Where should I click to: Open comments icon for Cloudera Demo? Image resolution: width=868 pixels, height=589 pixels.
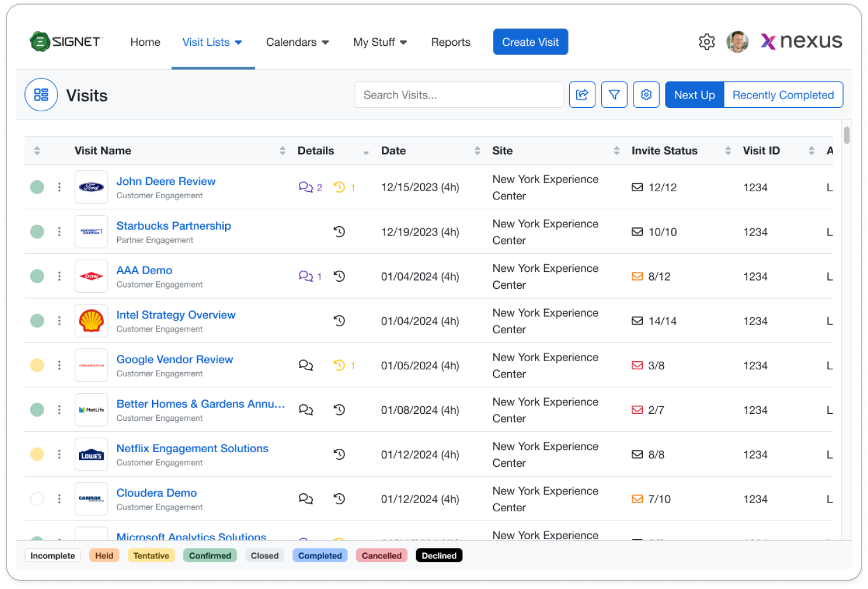306,499
